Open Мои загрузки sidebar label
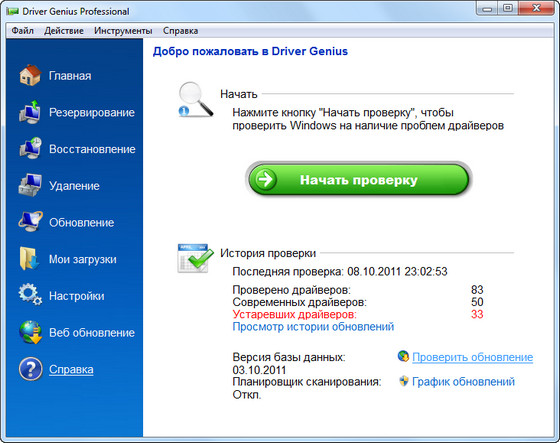Viewport: 560px width, 443px height. click(x=82, y=259)
